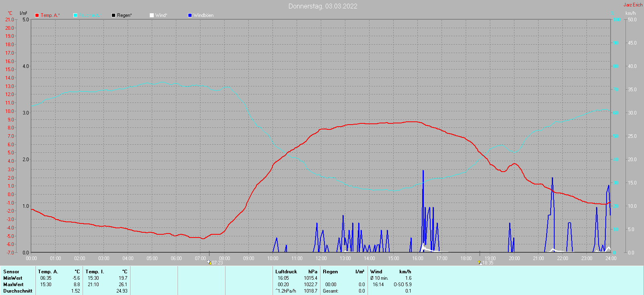Click the minimum outdoor temperature value -5.6
The image size is (644, 295).
(x=76, y=278)
